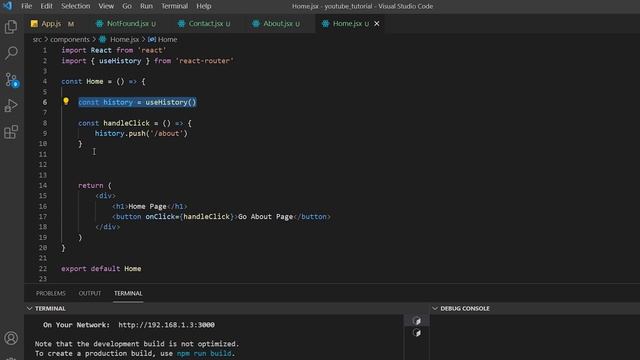The height and width of the screenshot is (360, 640).
Task: Open the Search view in the activity bar
Action: (11, 53)
